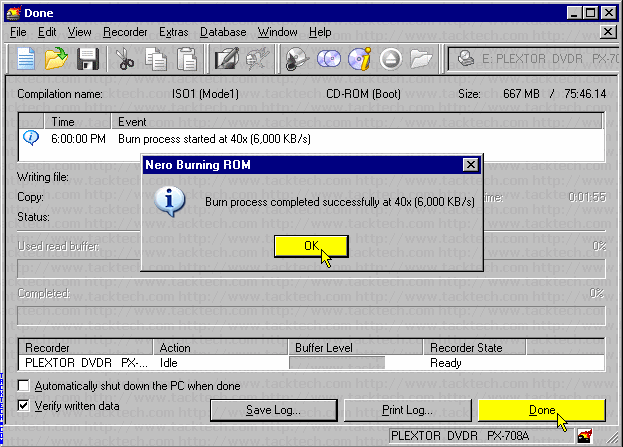Toggle Verify written data checkbox
This screenshot has height=447, width=623.
click(x=23, y=405)
